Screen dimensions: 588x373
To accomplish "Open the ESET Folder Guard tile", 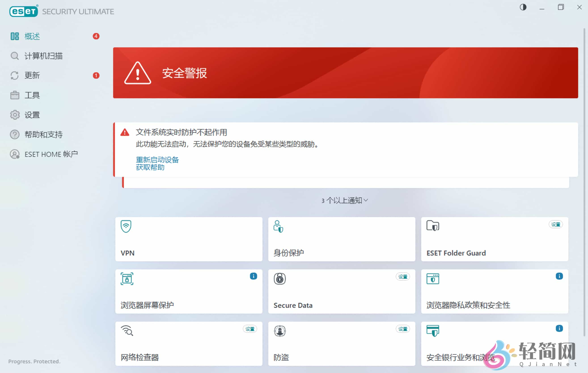I will pyautogui.click(x=495, y=239).
